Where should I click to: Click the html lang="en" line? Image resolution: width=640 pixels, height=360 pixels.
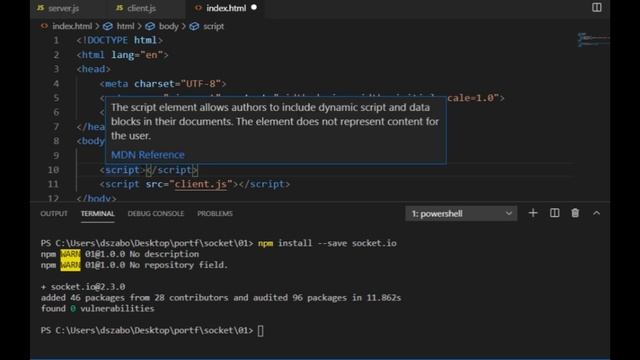(x=122, y=55)
